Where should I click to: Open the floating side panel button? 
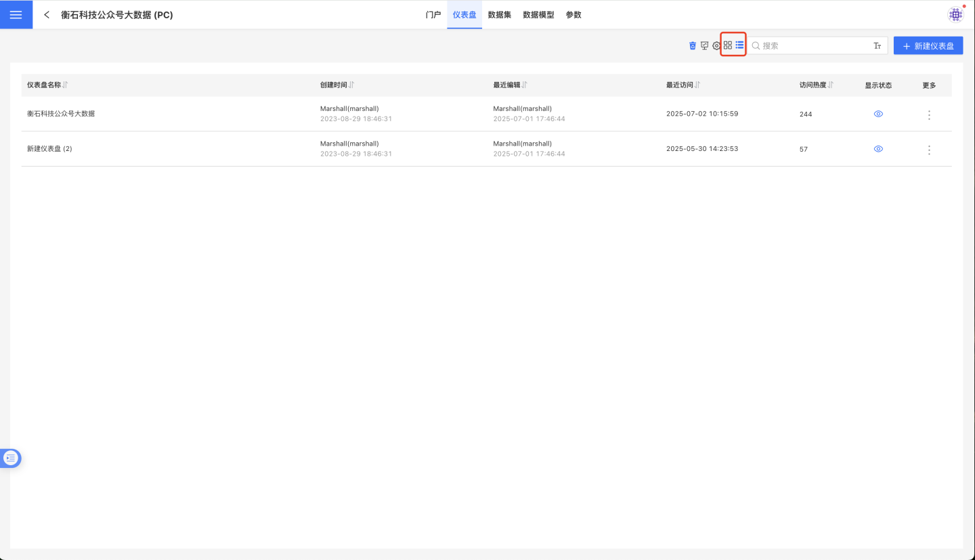click(x=11, y=458)
